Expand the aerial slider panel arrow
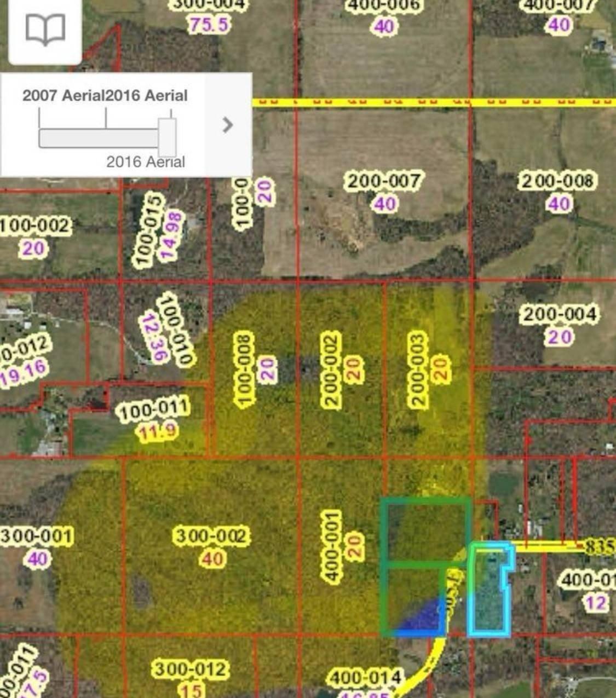This screenshot has height=698, width=616. click(228, 125)
